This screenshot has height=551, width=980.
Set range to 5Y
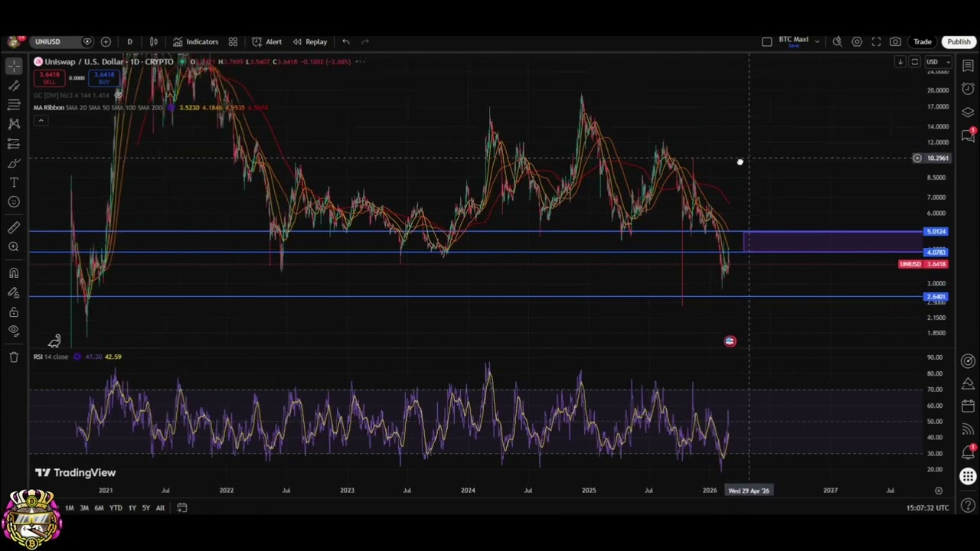coord(145,508)
